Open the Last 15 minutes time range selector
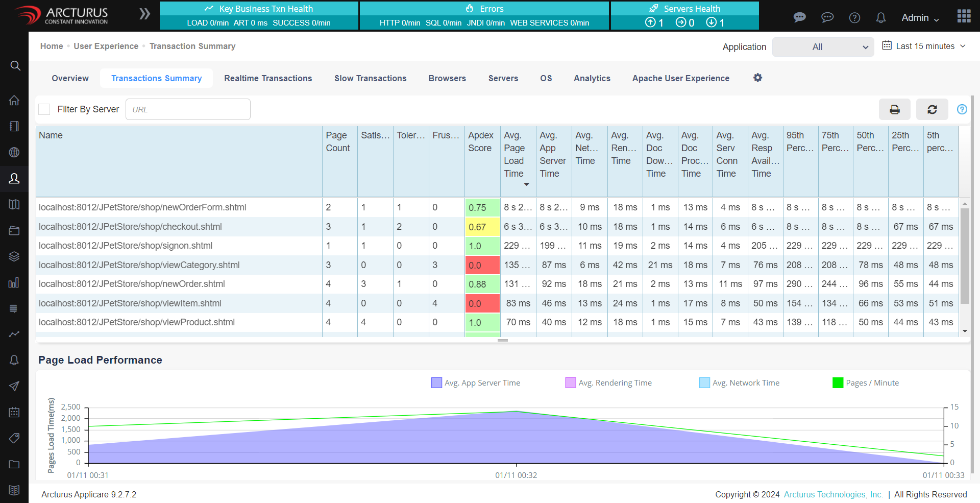 pyautogui.click(x=925, y=46)
